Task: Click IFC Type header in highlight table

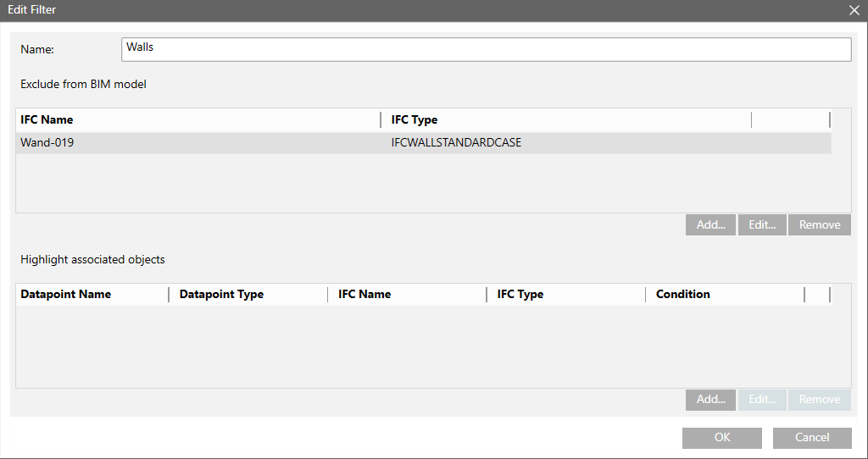Action: point(567,295)
